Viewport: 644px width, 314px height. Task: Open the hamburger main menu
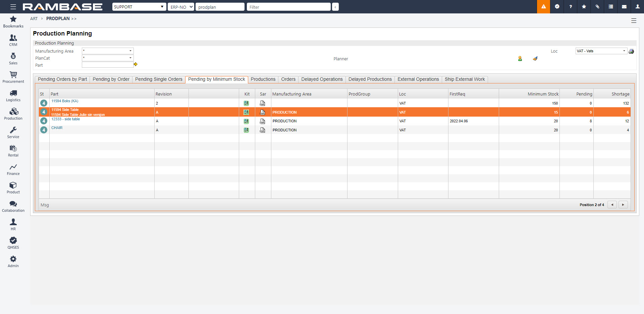13,7
